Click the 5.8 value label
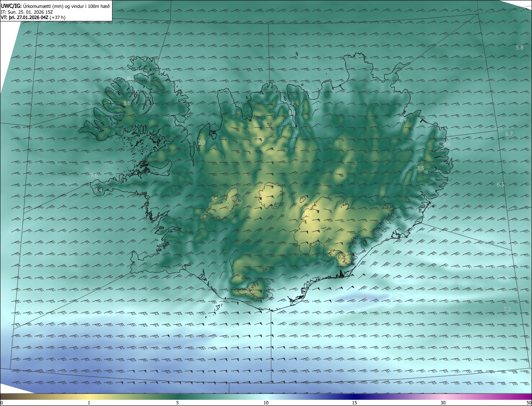 (x=520, y=48)
